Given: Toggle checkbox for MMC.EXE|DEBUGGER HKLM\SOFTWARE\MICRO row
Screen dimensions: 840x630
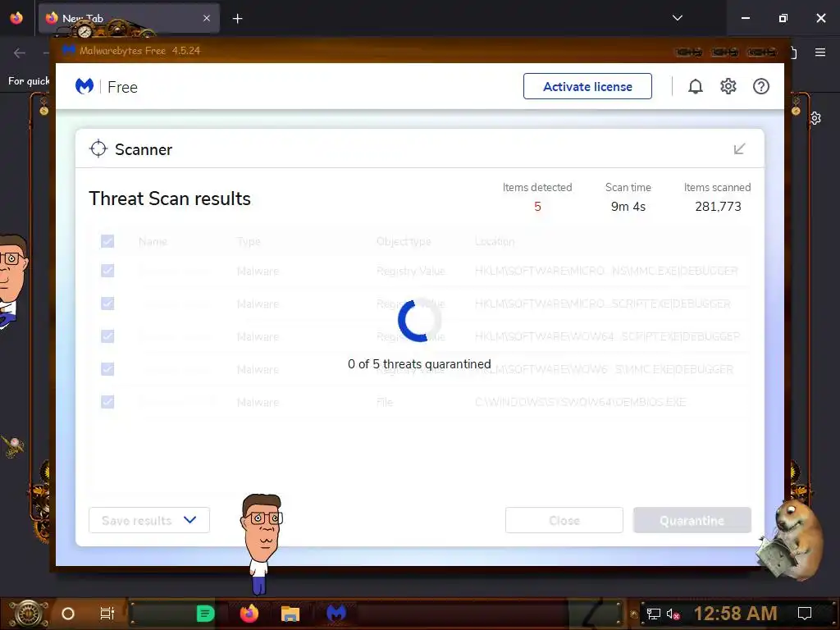Looking at the screenshot, I should (x=107, y=271).
